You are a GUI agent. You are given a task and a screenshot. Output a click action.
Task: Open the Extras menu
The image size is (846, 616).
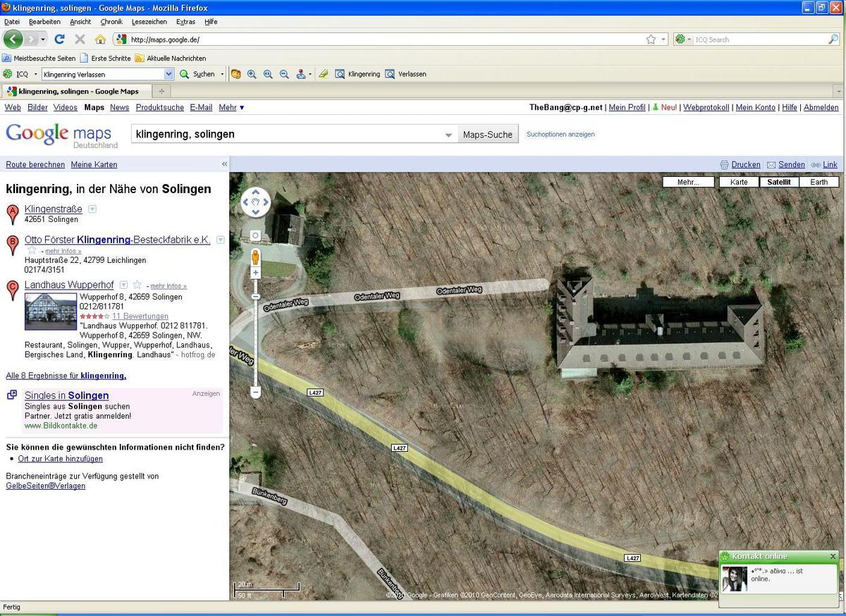[186, 22]
